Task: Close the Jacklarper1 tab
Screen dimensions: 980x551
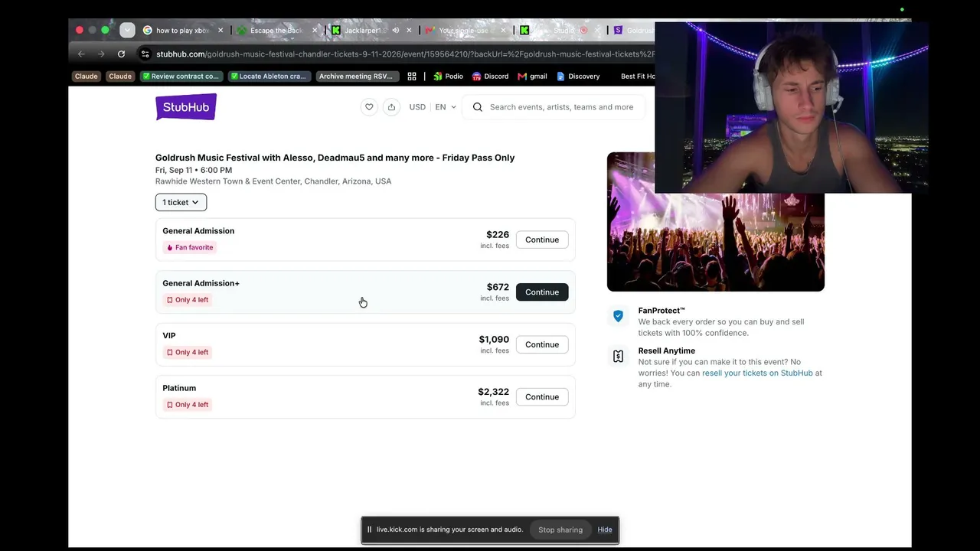Action: pyautogui.click(x=409, y=31)
